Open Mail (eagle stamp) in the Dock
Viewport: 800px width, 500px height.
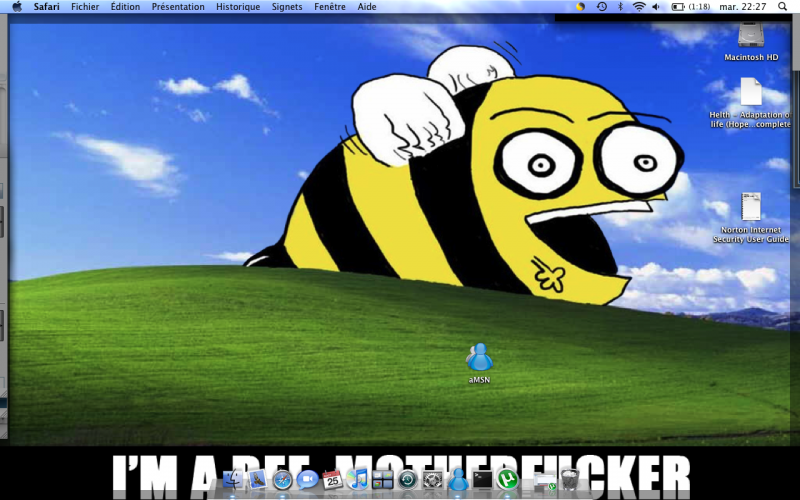(x=258, y=480)
